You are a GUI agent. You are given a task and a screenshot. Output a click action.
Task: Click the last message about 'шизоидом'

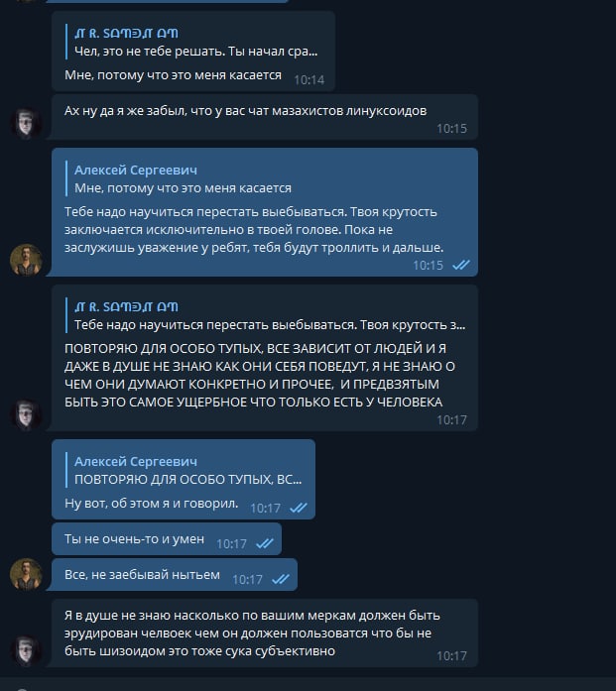coord(265,633)
